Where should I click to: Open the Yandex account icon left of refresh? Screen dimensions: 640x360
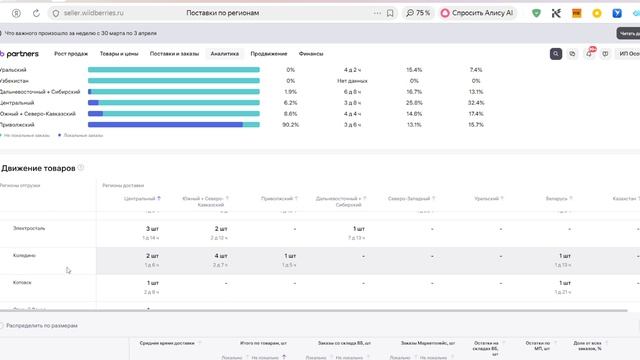tap(16, 13)
